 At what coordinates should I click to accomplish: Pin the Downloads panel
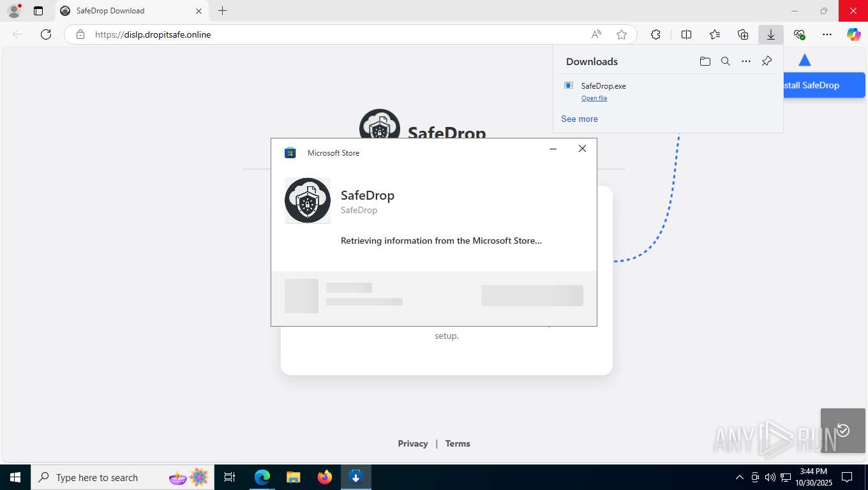click(767, 61)
